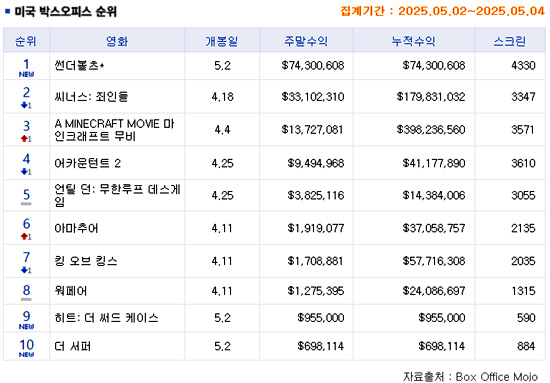Open the movie 어카운턴트 2
The image size is (550, 383).
point(88,163)
